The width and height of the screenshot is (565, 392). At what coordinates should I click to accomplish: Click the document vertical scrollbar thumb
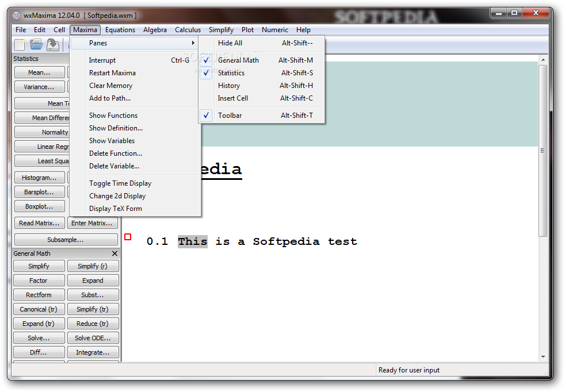543,151
